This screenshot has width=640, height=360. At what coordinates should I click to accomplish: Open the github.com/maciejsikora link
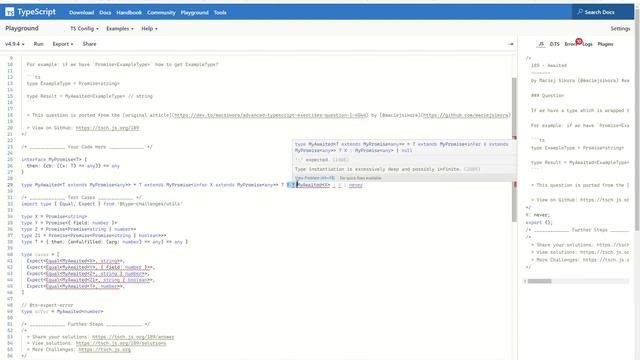466,115
